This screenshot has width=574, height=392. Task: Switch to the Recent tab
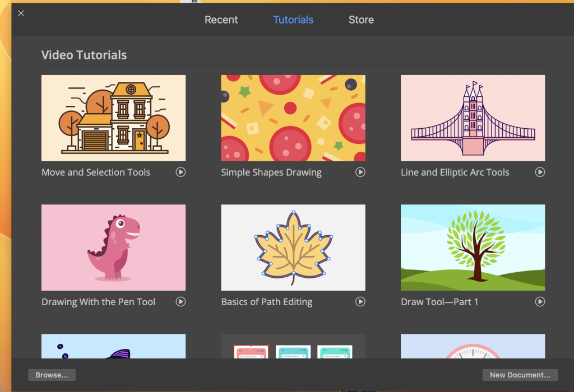click(x=221, y=20)
